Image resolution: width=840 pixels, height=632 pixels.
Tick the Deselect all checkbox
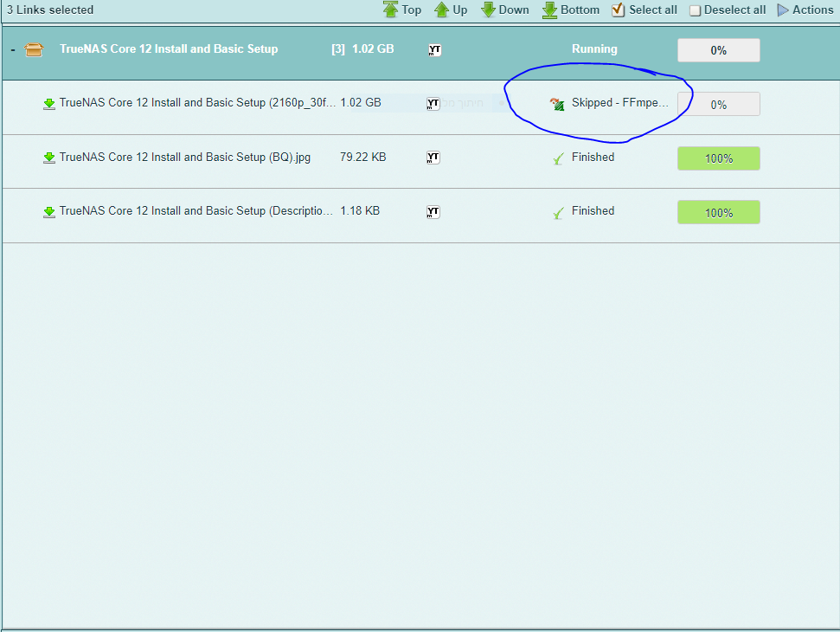[x=695, y=10]
